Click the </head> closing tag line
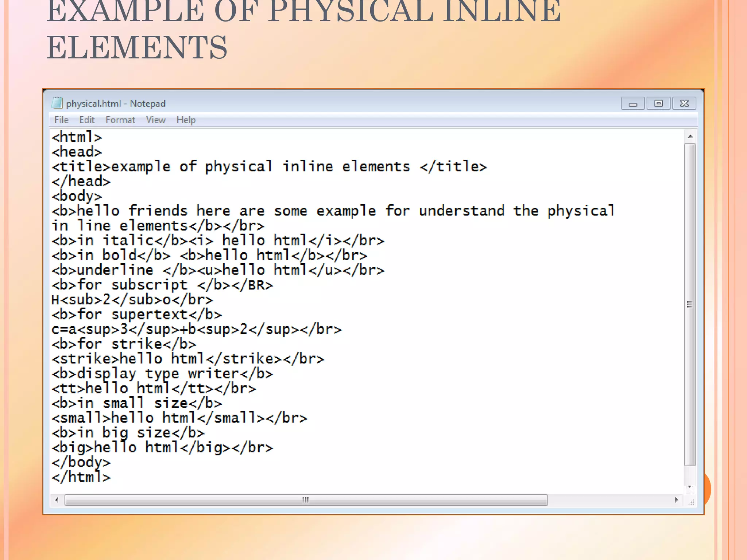This screenshot has width=747, height=560. 81,182
